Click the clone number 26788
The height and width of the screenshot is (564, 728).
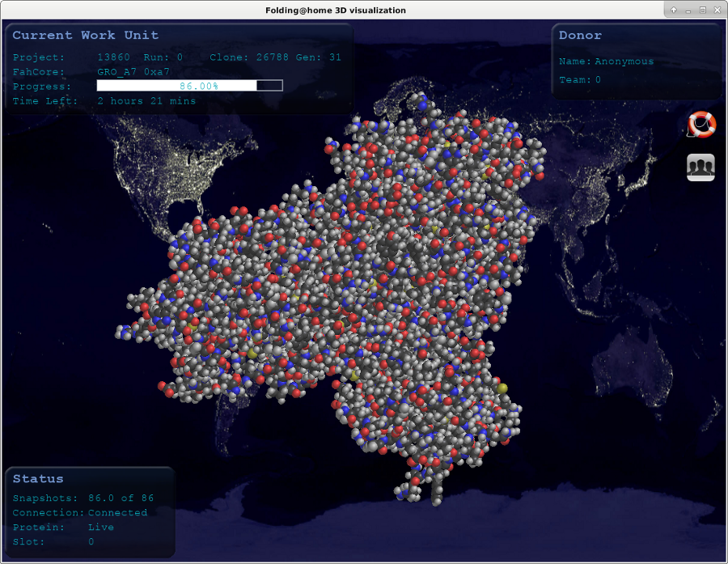click(272, 57)
